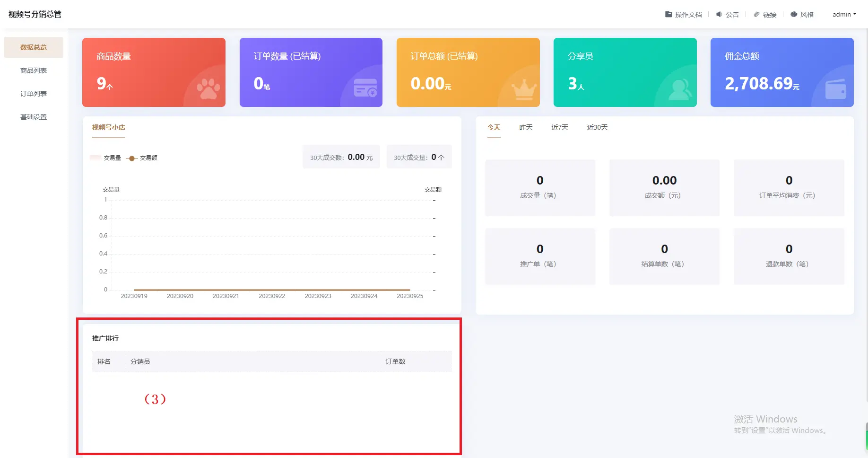Open 订单列表 in sidebar
Viewport: 868px width, 458px height.
(x=34, y=94)
